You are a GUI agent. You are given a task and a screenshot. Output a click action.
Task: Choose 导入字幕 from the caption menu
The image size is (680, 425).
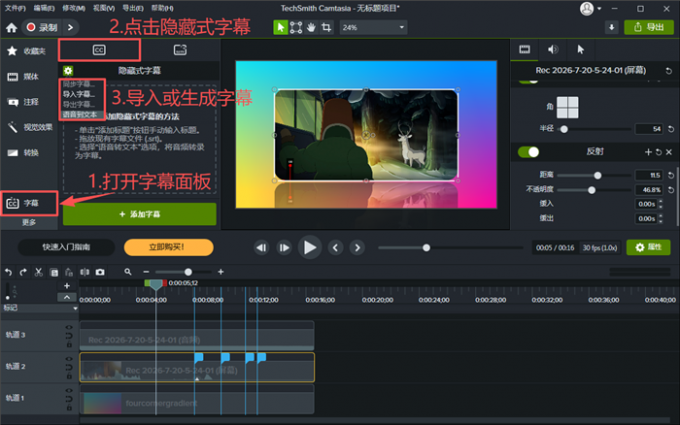click(79, 94)
